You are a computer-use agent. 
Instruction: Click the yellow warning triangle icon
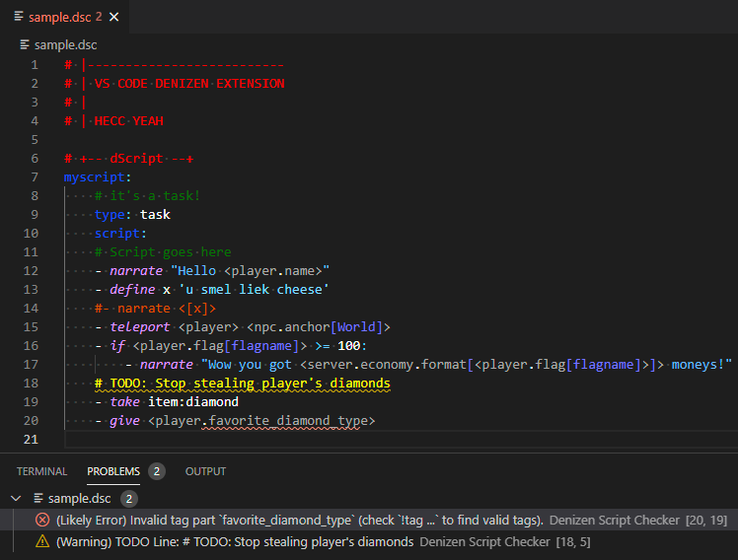[42, 541]
